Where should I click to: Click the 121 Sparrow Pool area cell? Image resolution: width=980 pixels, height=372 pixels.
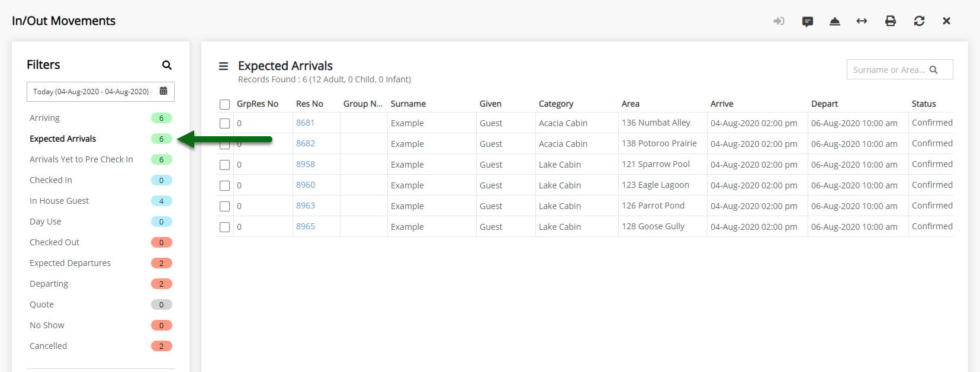pos(656,164)
